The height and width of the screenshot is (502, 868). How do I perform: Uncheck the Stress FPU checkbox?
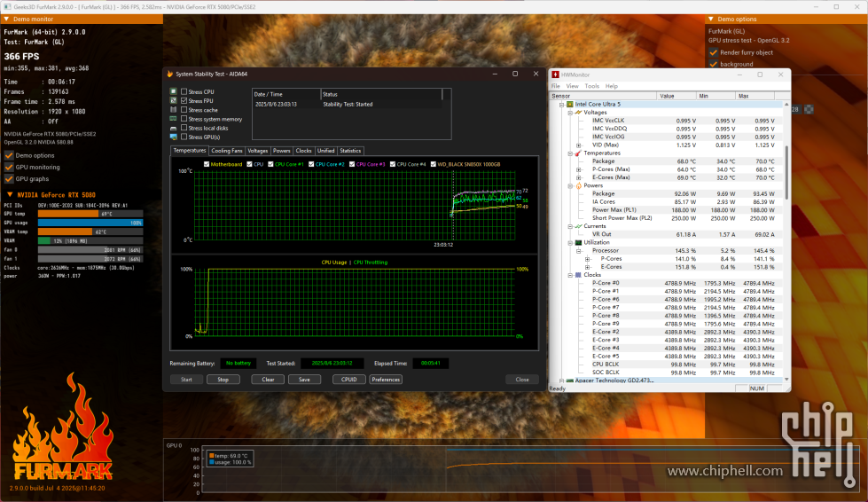[x=184, y=101]
